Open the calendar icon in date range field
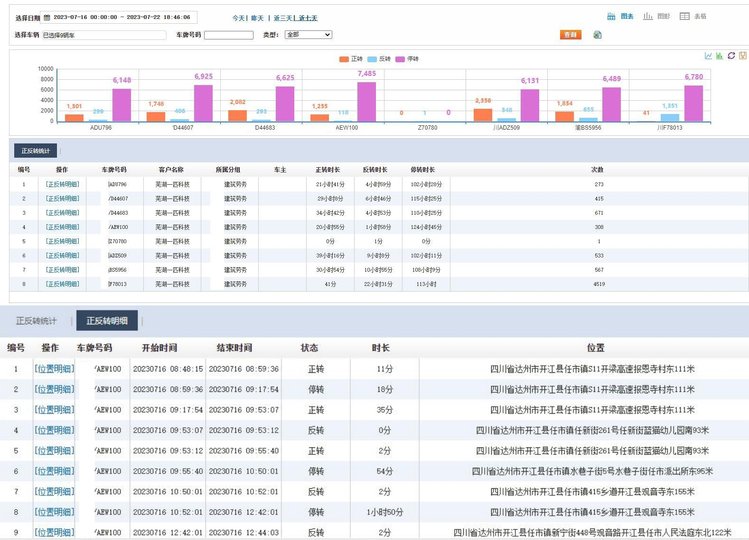Image resolution: width=749 pixels, height=540 pixels. pos(46,18)
